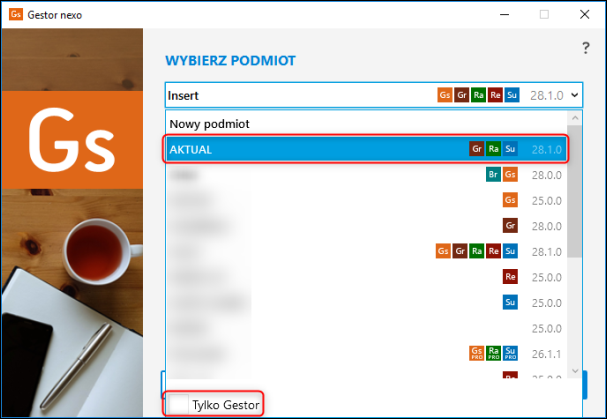Click Re badge in five-badge list row
The width and height of the screenshot is (607, 419).
click(493, 251)
